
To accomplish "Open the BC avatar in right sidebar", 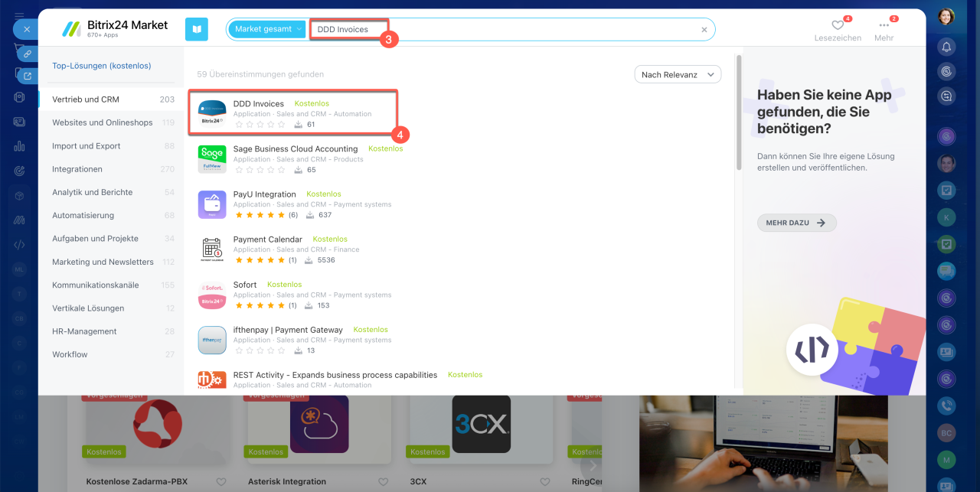I will pyautogui.click(x=946, y=432).
